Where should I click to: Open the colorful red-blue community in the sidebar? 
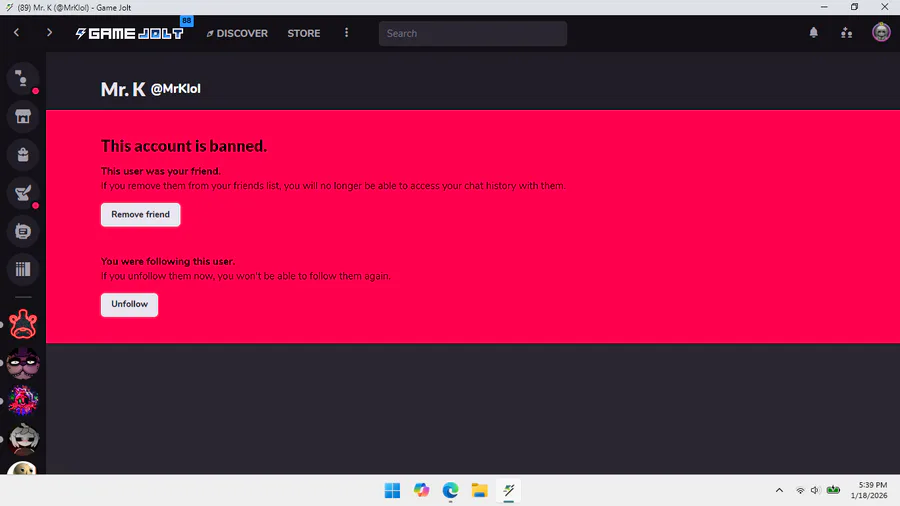click(x=23, y=401)
